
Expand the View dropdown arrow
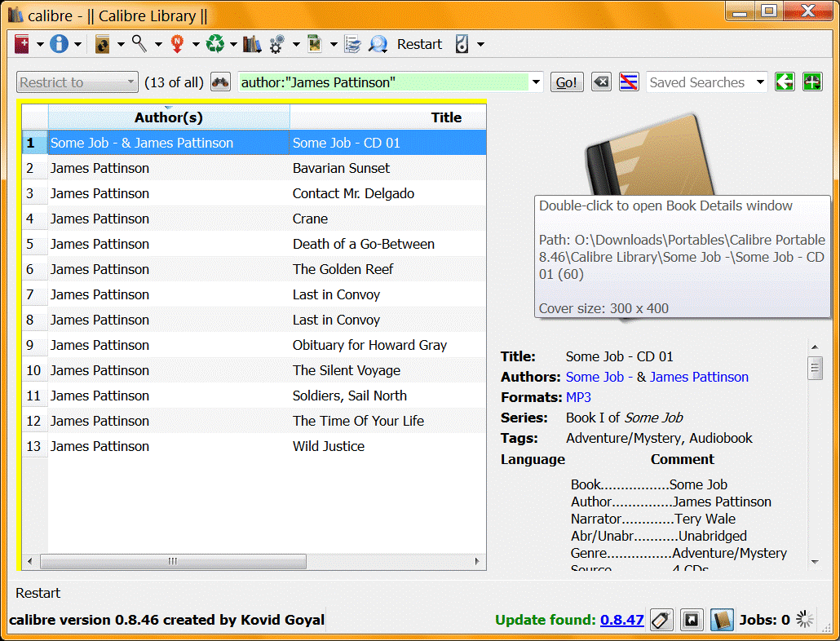pos(158,45)
